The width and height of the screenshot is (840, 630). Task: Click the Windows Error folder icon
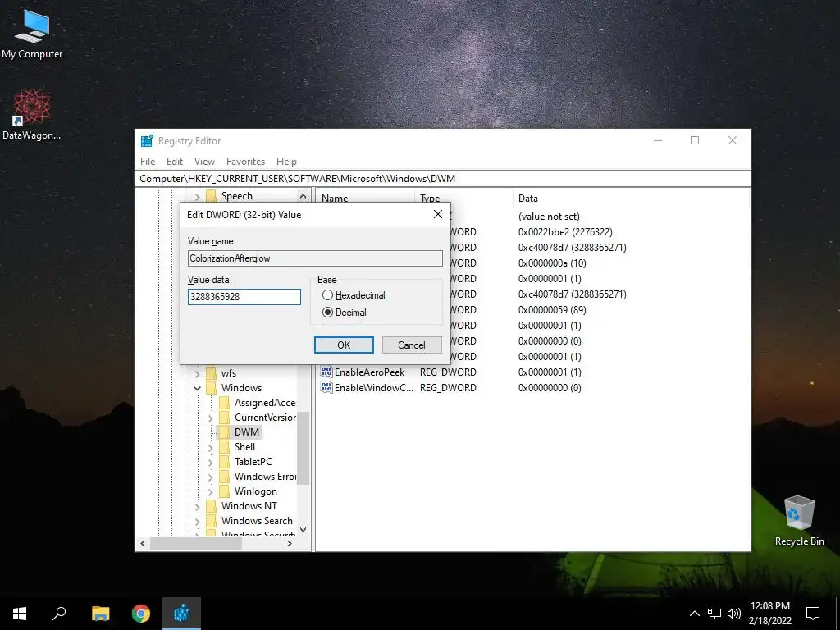(225, 477)
